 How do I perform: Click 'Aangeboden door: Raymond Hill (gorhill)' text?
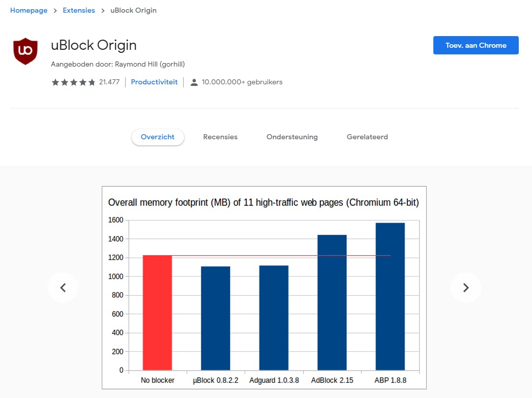pyautogui.click(x=117, y=65)
